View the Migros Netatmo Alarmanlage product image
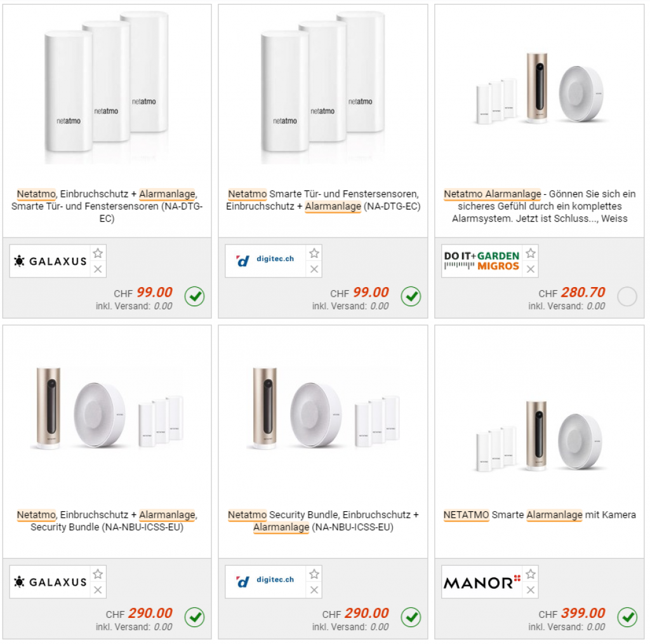 point(539,88)
